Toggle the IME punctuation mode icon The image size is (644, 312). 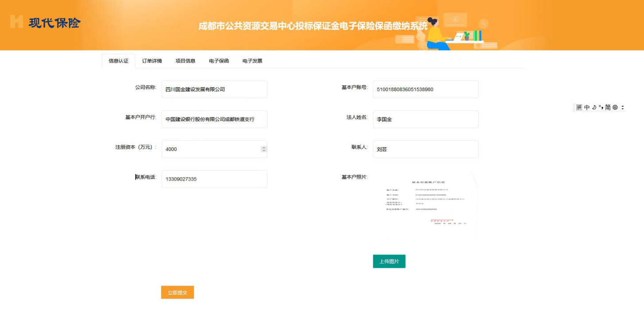pos(601,108)
